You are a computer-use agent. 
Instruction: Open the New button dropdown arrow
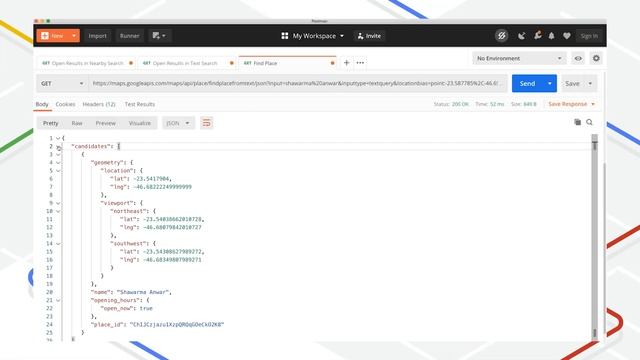74,36
